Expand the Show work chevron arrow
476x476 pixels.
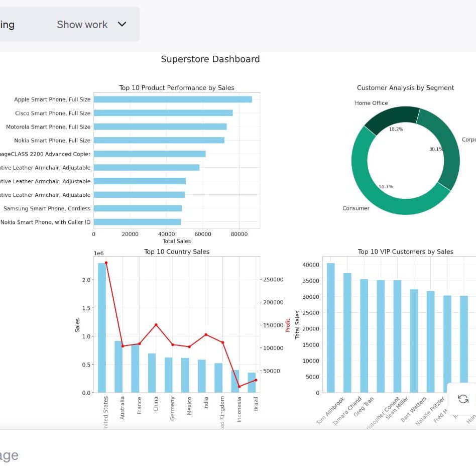[122, 24]
